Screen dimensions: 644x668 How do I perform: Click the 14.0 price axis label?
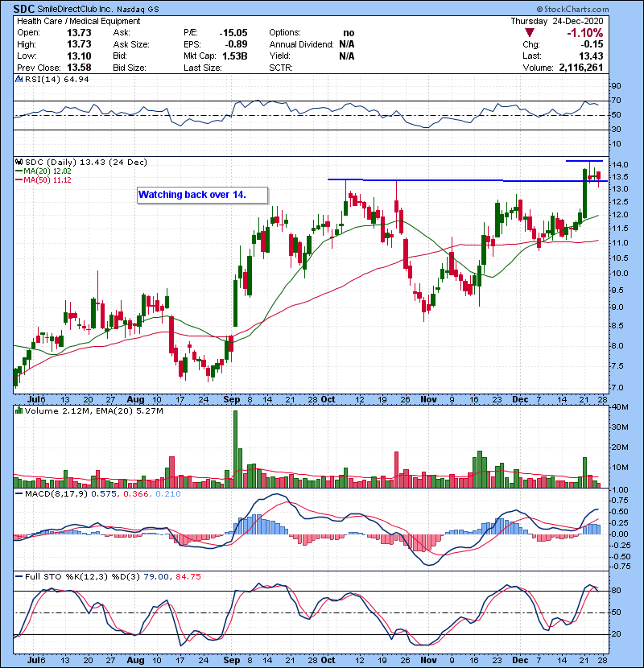pos(620,165)
